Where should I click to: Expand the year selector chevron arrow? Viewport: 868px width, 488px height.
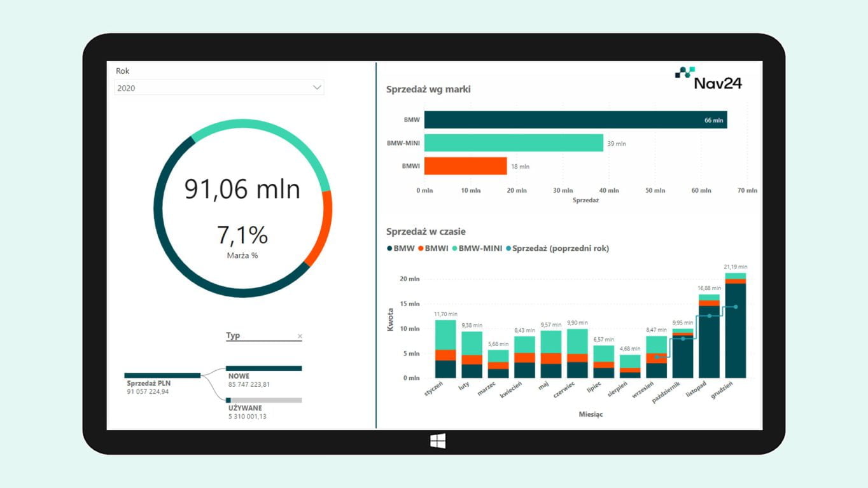click(x=317, y=88)
